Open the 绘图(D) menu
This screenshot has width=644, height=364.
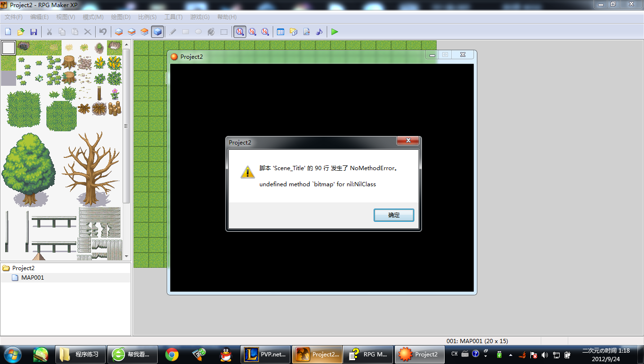tap(121, 17)
